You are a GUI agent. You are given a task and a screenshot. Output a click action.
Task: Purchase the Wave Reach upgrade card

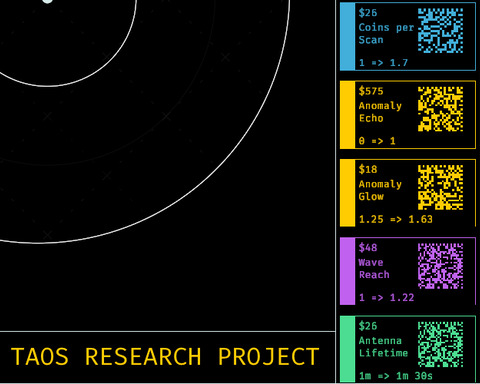point(408,271)
